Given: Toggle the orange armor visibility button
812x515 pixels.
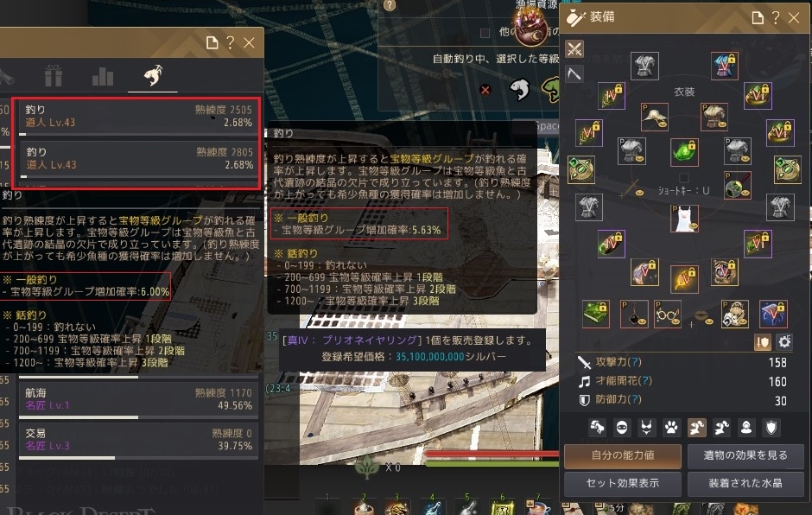Looking at the screenshot, I should click(762, 342).
